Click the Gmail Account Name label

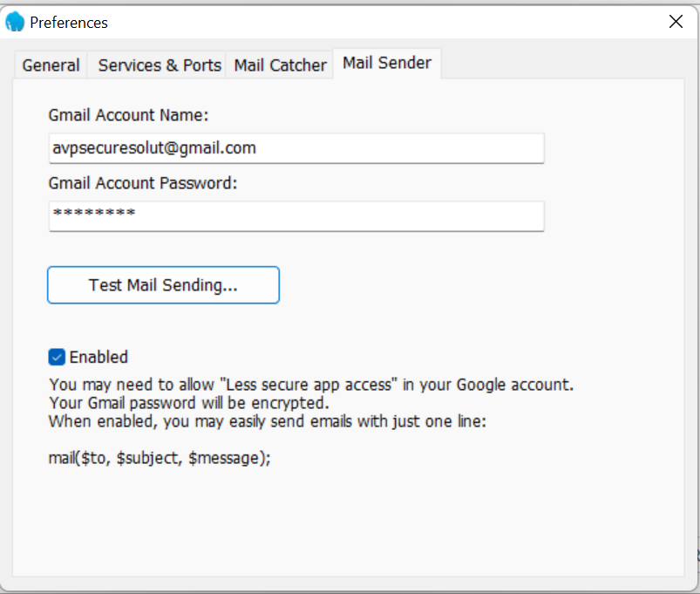point(129,115)
